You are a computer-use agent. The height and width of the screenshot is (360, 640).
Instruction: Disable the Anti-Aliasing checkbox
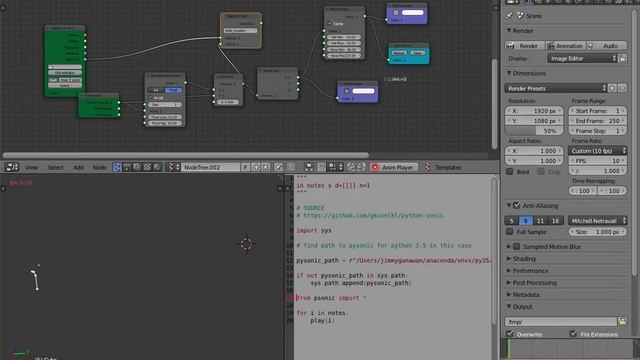coord(517,205)
